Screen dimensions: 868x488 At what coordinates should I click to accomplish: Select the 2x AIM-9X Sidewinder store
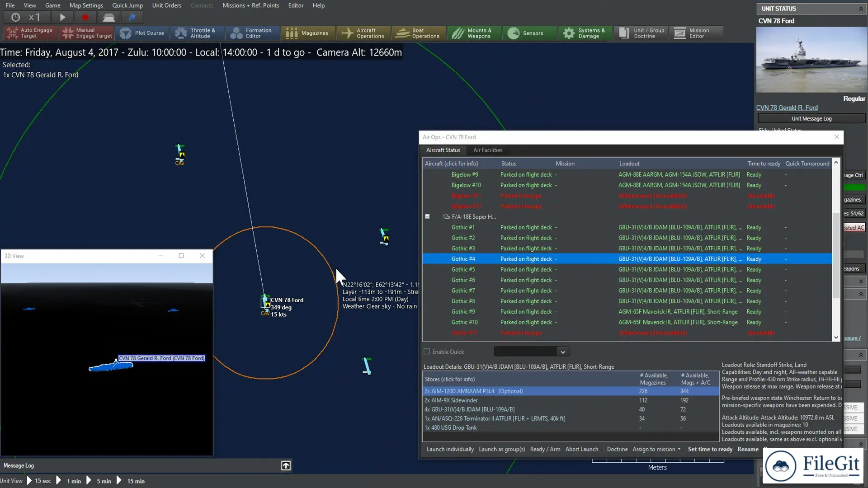[571, 400]
